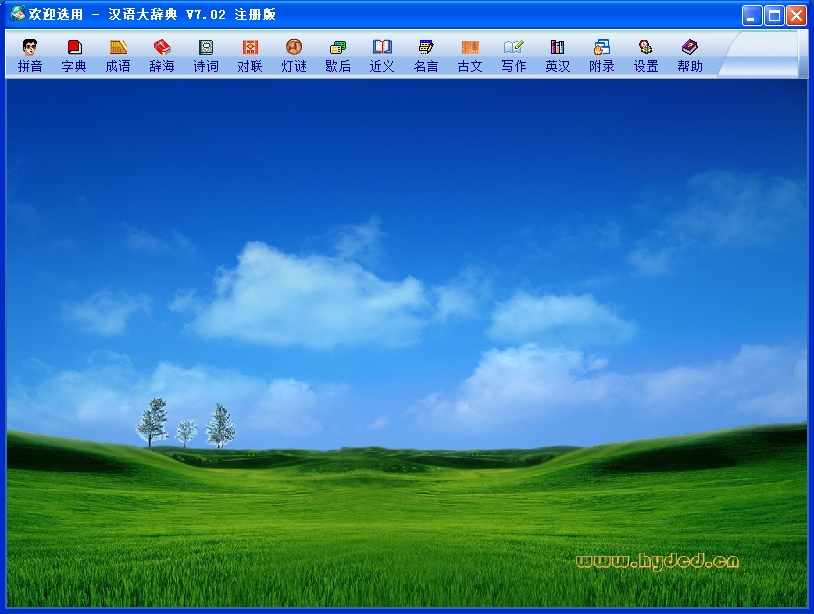Open the 诗词 poetry section

point(206,55)
